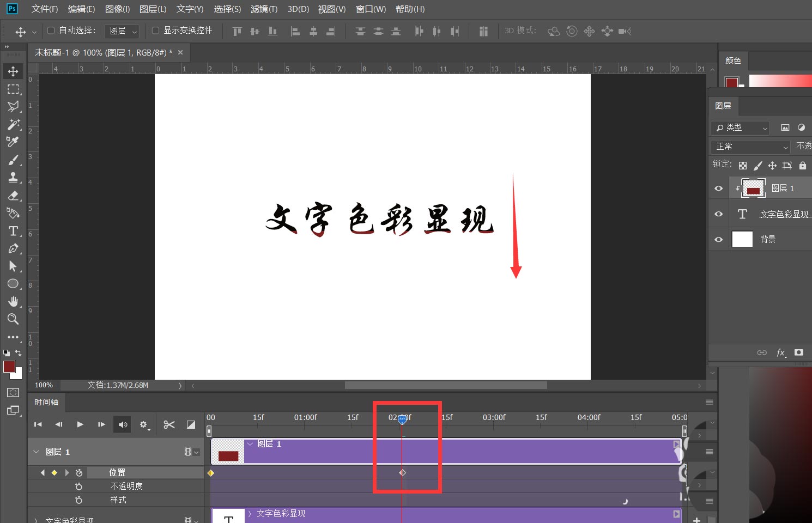Switch to the 时间轴 panel tab
Viewport: 812px width, 523px height.
[x=46, y=402]
